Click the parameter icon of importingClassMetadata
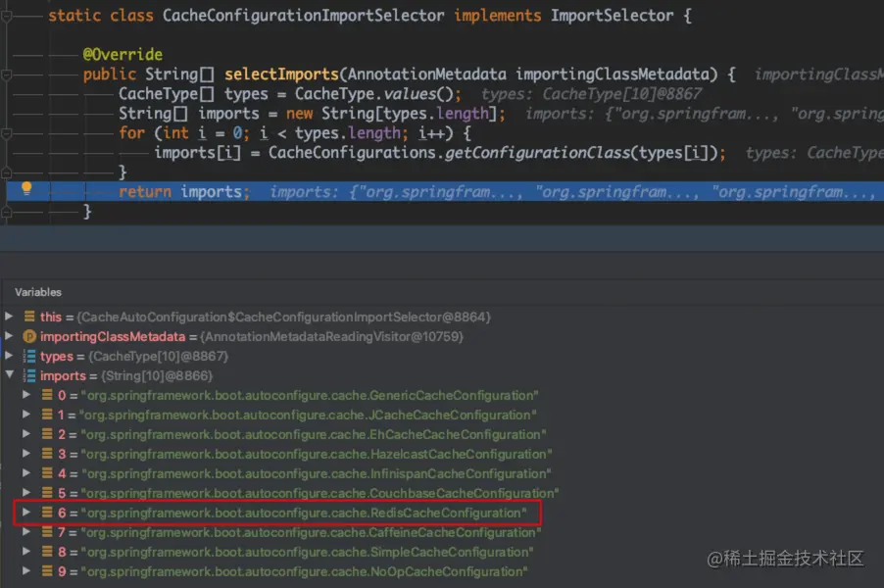This screenshot has width=884, height=588. coord(29,336)
